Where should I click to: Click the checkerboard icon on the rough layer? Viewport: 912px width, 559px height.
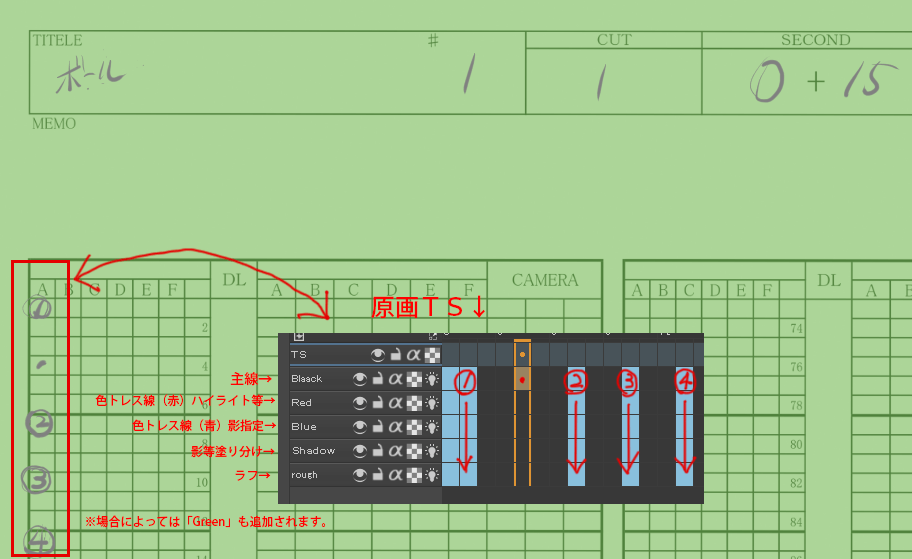[x=414, y=475]
